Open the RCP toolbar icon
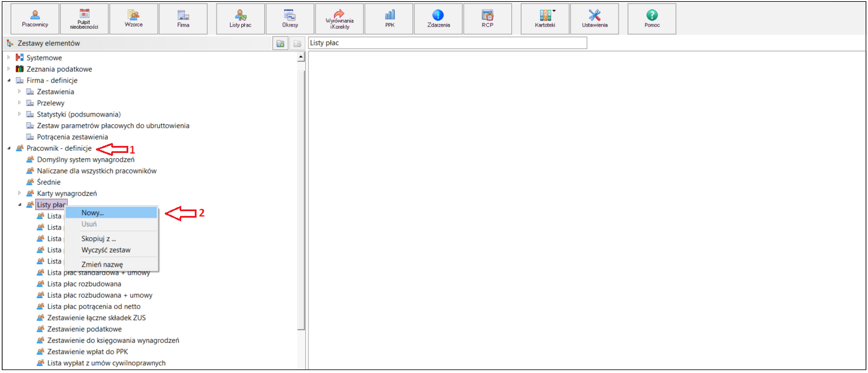 (x=488, y=19)
